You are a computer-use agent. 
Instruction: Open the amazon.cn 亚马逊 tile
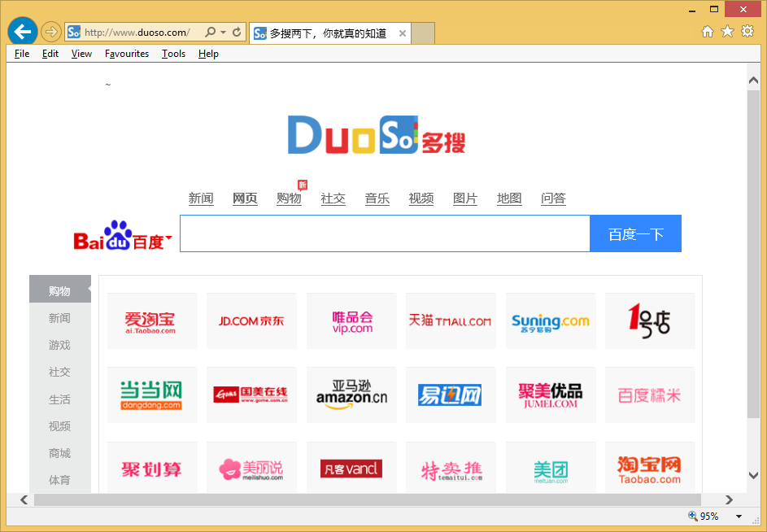(351, 395)
